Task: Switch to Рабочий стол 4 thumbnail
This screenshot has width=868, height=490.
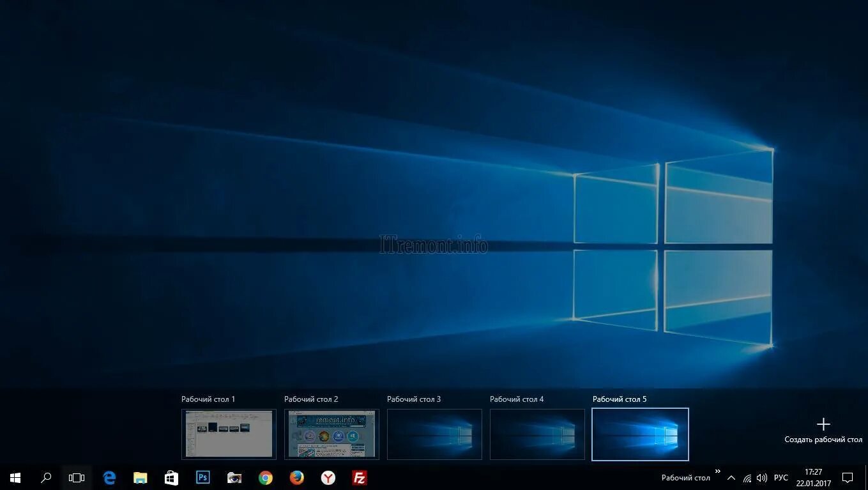Action: 537,434
